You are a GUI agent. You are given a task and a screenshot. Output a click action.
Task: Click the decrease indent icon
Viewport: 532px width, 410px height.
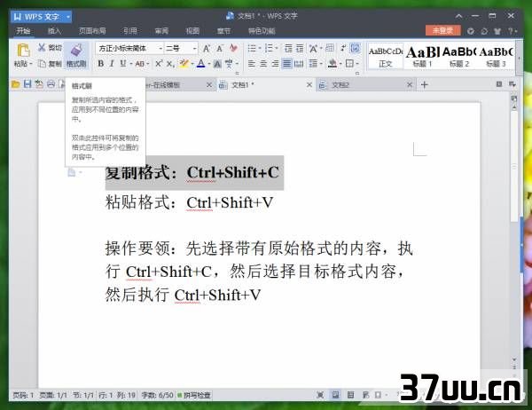(x=288, y=48)
